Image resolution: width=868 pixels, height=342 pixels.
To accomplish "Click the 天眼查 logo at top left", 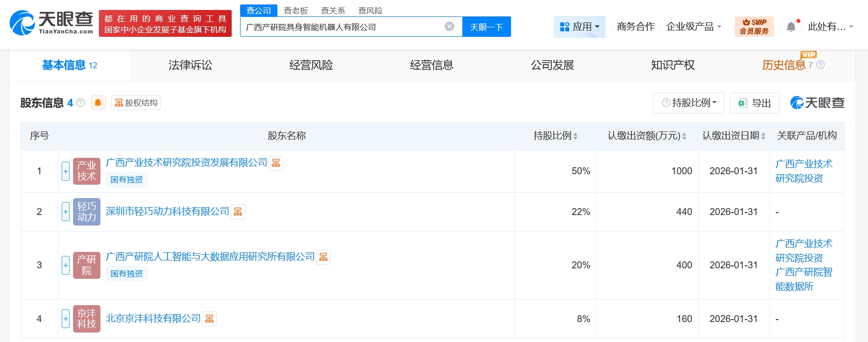I will pyautogui.click(x=51, y=23).
